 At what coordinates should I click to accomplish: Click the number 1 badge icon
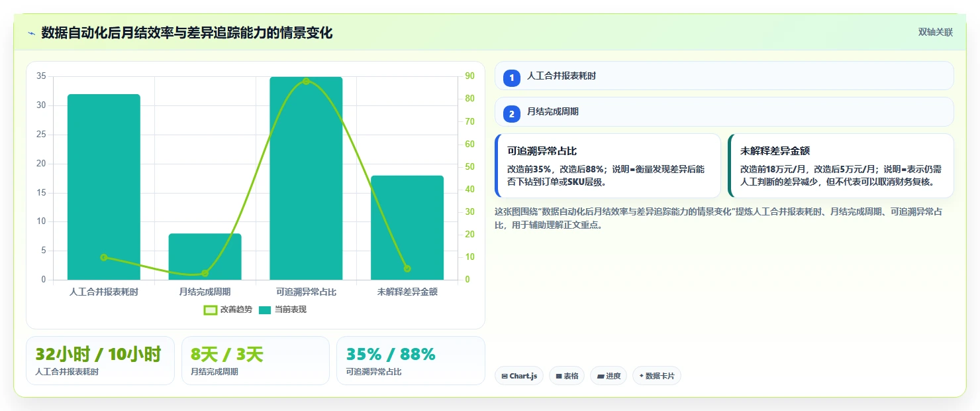tap(512, 78)
